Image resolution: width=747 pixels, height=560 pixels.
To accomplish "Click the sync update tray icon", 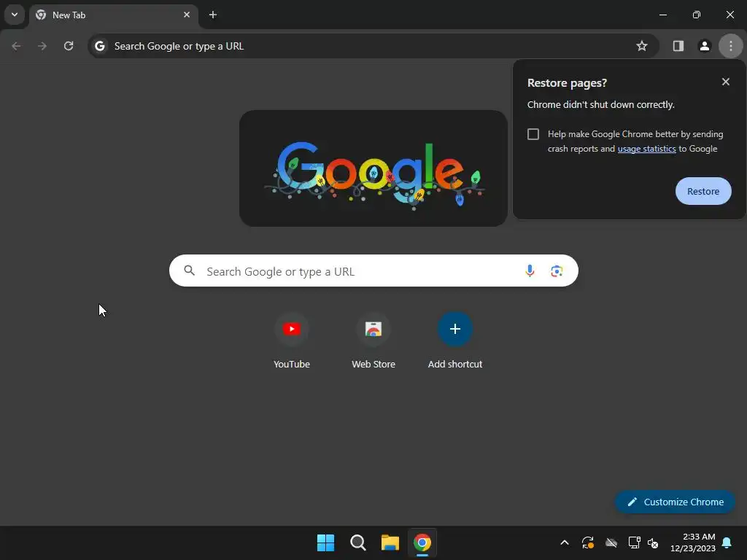I will [588, 542].
